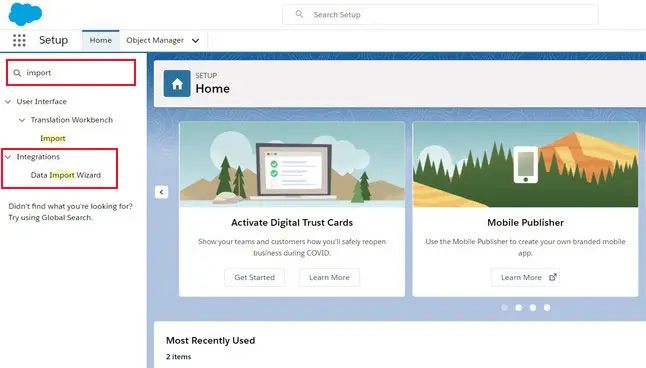Click the Digital Trust Cards illustration
646x368 pixels.
tap(292, 165)
